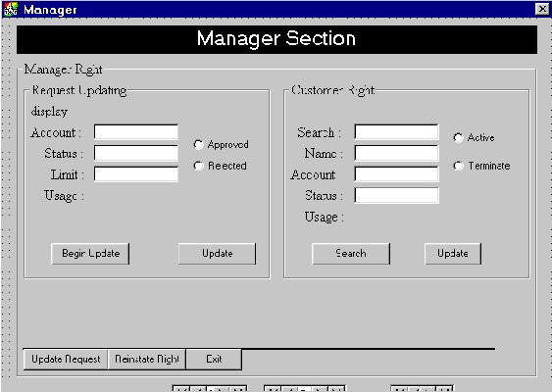
Task: Click the Exit button at bottom
Action: pos(214,360)
